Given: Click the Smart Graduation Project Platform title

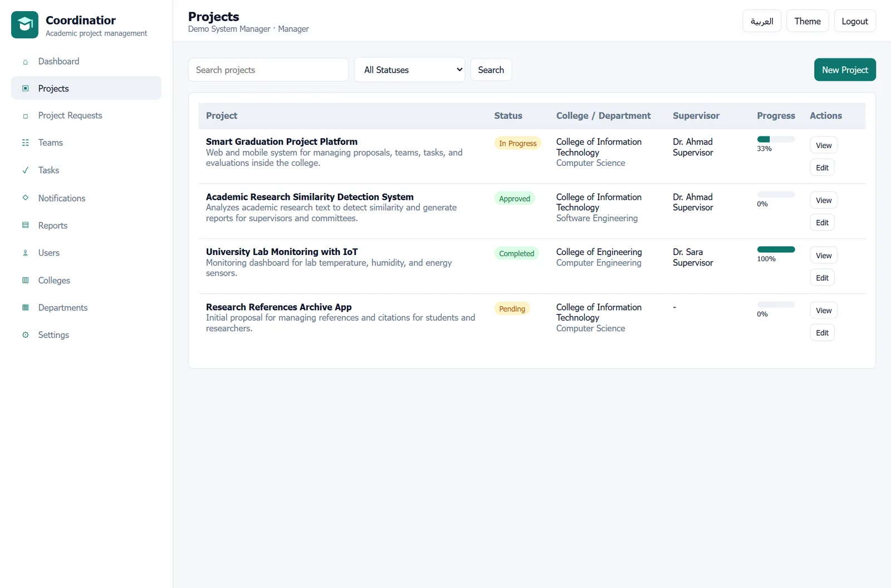Looking at the screenshot, I should coord(282,141).
